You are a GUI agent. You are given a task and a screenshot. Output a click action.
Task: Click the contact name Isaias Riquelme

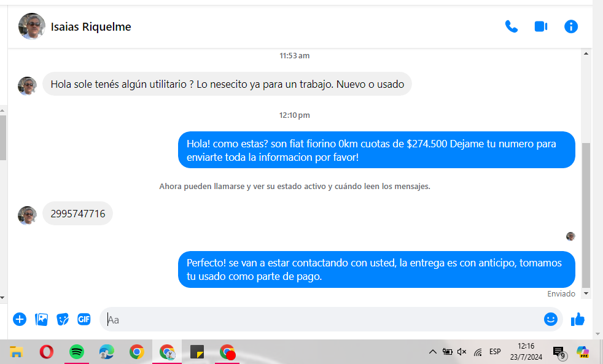[91, 27]
